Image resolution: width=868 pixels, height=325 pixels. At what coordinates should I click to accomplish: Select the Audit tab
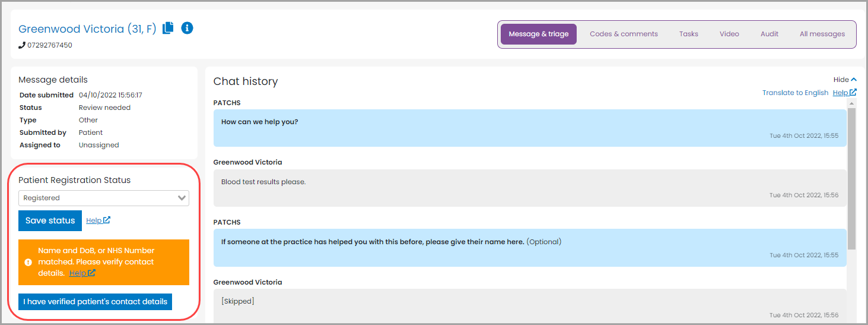point(770,34)
